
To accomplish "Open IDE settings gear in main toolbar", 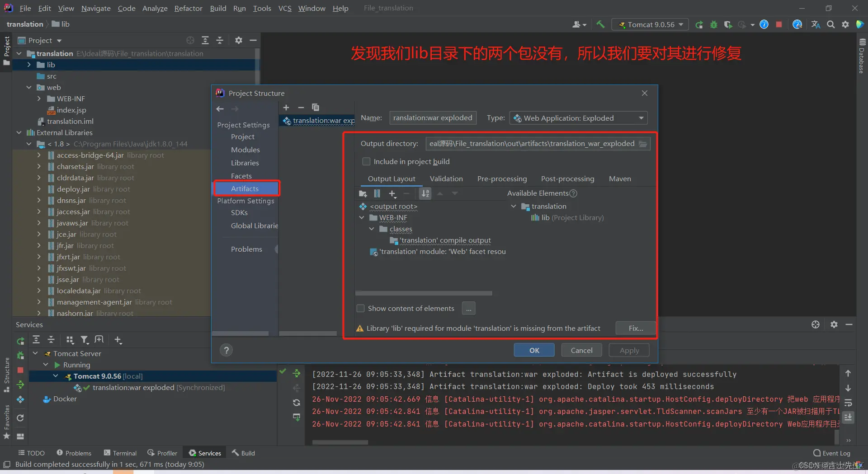I will tap(845, 24).
